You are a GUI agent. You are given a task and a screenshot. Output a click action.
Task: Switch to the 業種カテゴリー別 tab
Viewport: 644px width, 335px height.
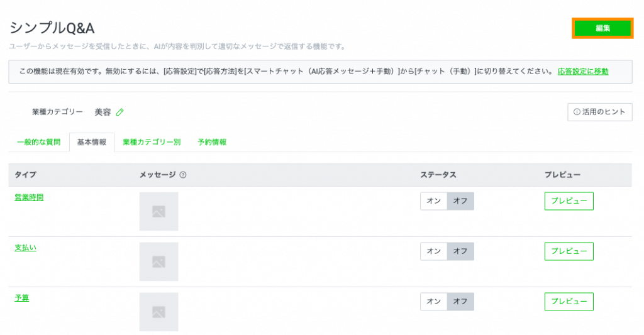click(152, 142)
